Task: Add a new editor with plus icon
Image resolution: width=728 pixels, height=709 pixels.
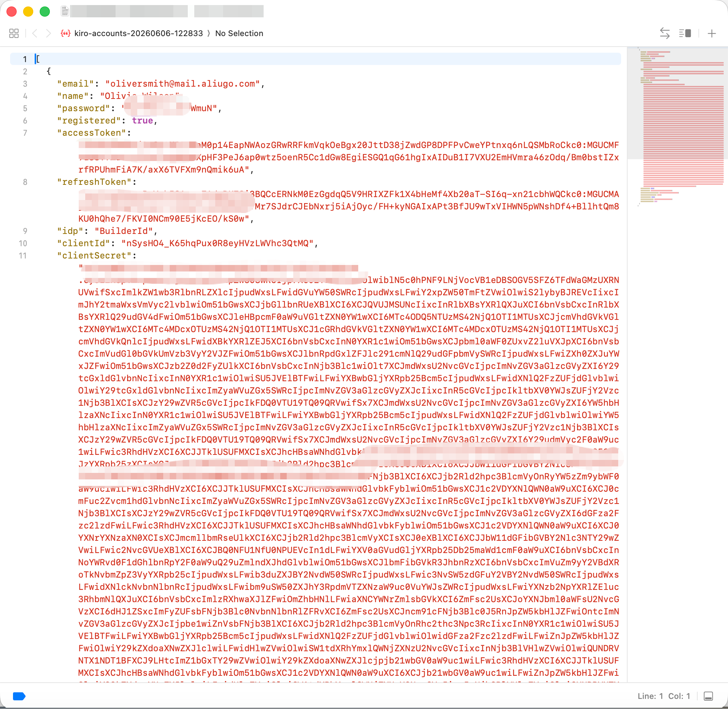Action: pyautogui.click(x=712, y=34)
